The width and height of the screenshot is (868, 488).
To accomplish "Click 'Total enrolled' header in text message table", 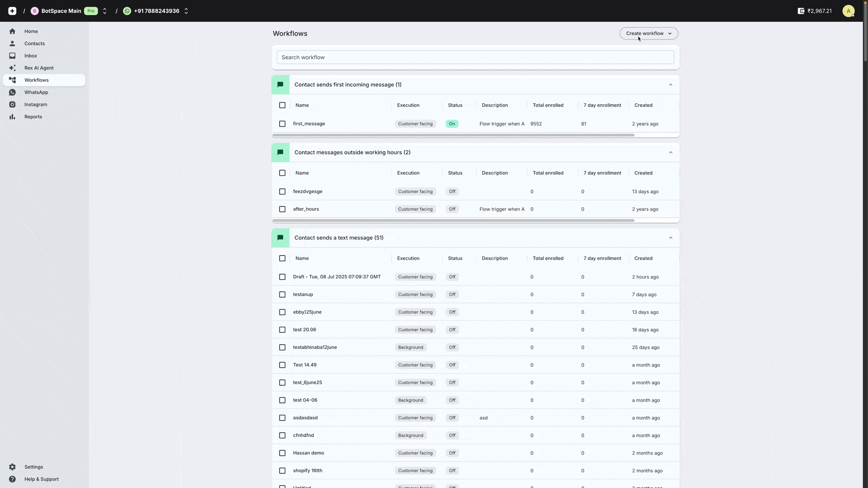I will pyautogui.click(x=548, y=258).
